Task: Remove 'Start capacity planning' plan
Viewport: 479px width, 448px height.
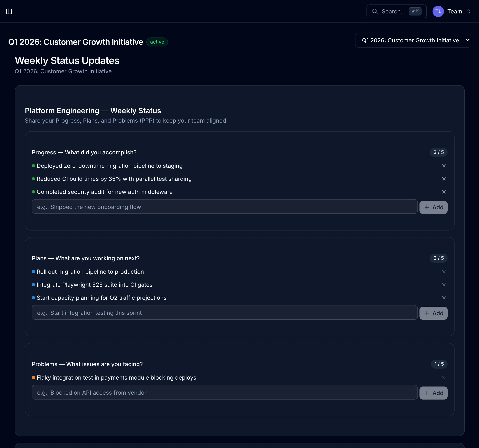Action: pos(444,298)
